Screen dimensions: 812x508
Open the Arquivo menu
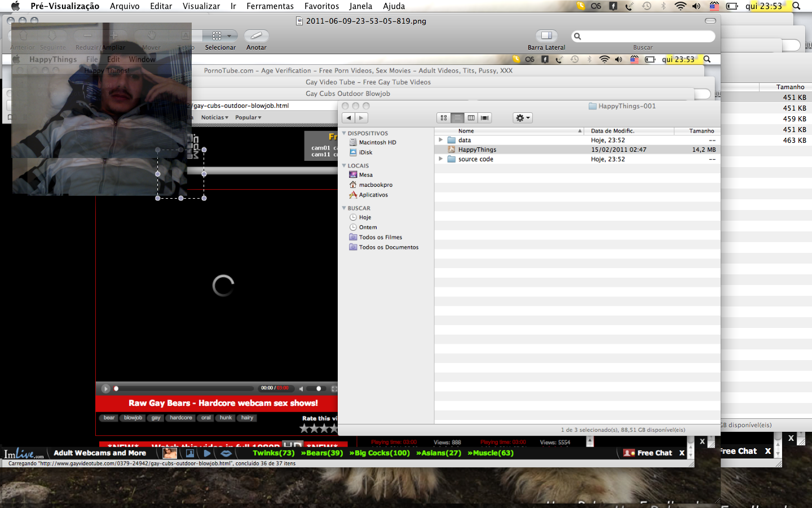(x=125, y=6)
